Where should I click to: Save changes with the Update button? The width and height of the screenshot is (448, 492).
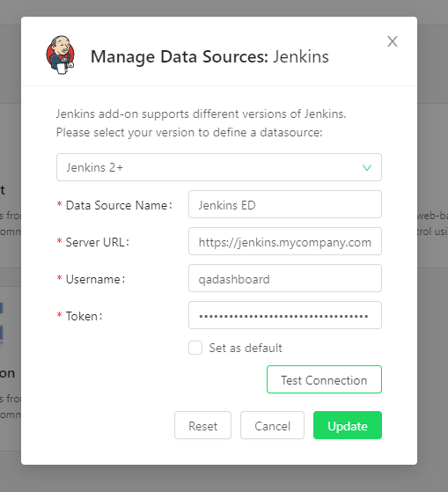coord(348,425)
